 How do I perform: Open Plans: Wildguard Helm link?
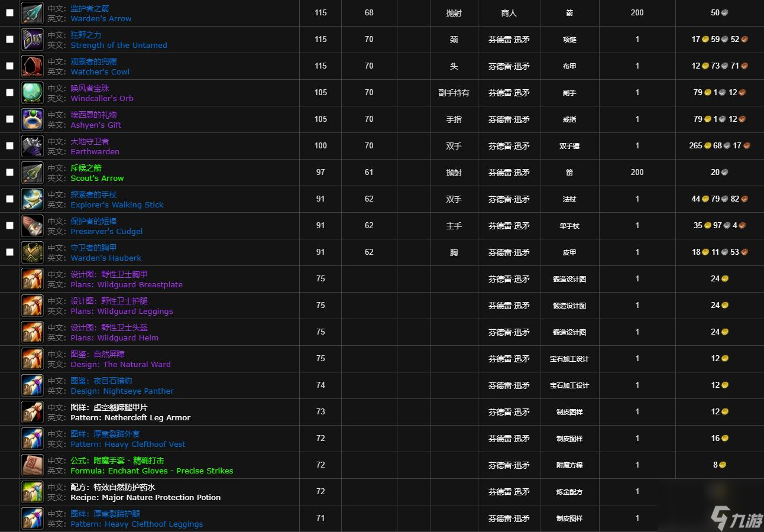tap(115, 338)
